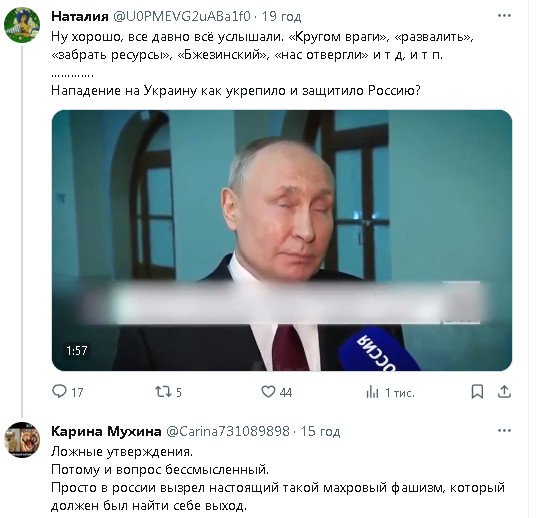538x518 pixels.
Task: Open the 15 год timestamp on the reply
Action: (320, 431)
